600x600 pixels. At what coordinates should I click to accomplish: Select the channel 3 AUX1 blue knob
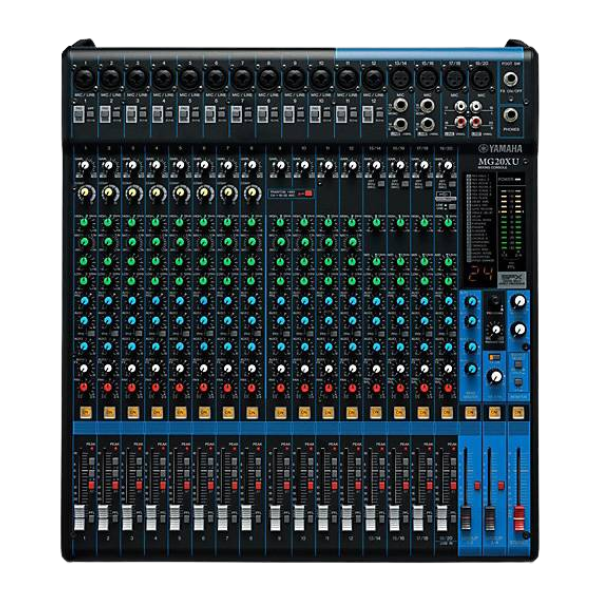pos(132,300)
